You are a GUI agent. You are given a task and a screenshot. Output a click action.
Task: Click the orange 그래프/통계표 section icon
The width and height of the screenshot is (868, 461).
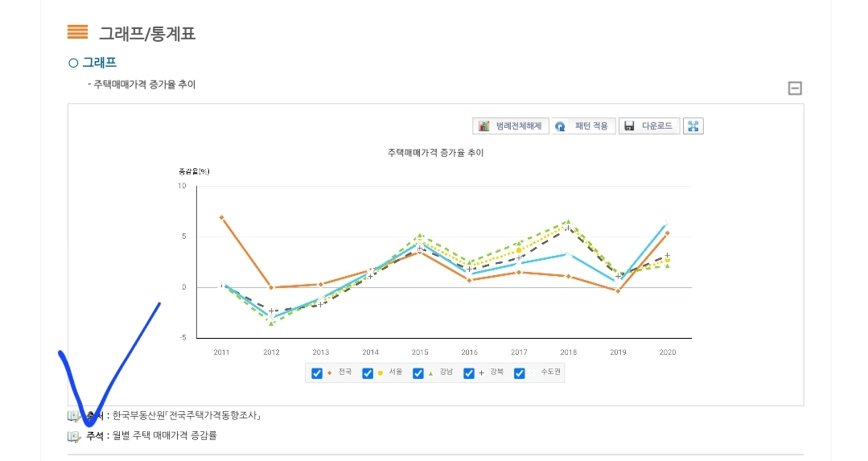click(x=77, y=32)
